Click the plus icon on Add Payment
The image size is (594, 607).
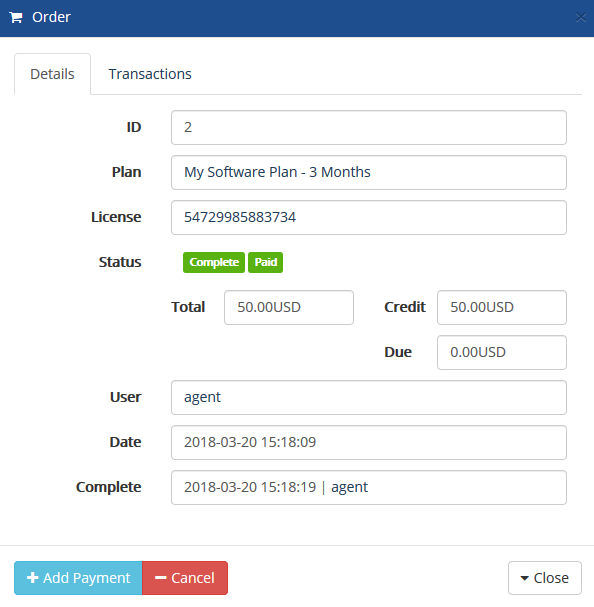click(x=33, y=578)
